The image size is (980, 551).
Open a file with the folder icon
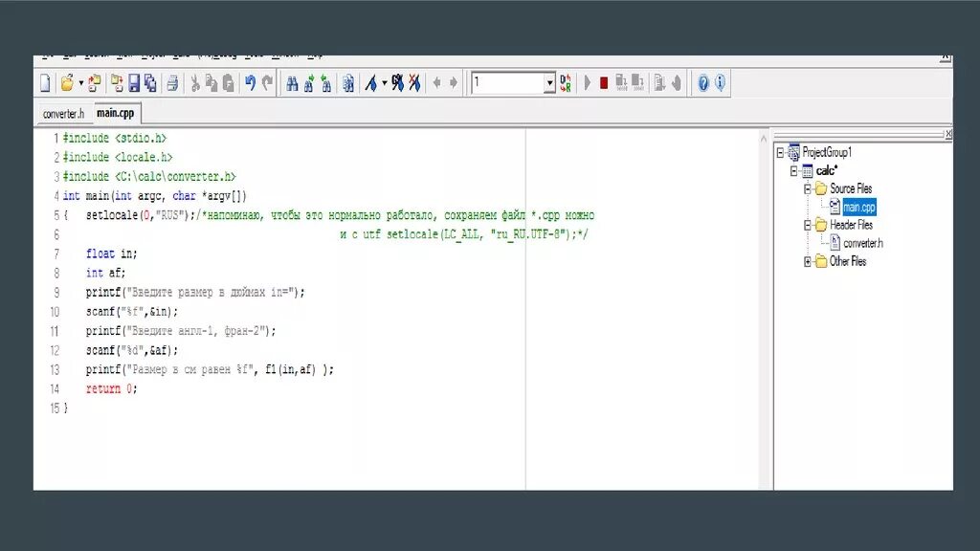(x=66, y=83)
